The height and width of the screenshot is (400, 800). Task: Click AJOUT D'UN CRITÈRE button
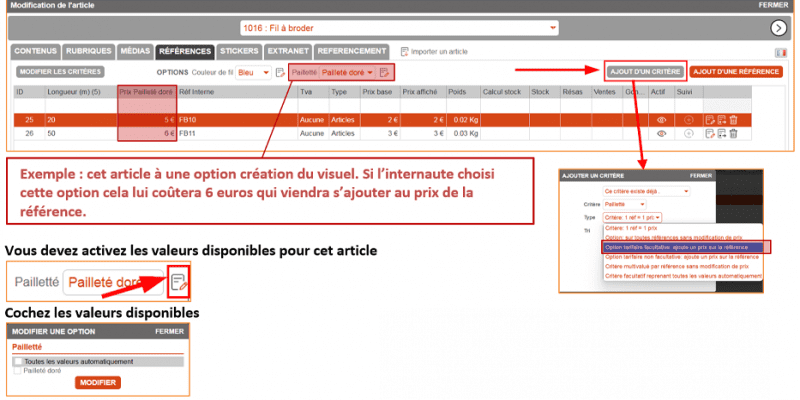tap(645, 72)
